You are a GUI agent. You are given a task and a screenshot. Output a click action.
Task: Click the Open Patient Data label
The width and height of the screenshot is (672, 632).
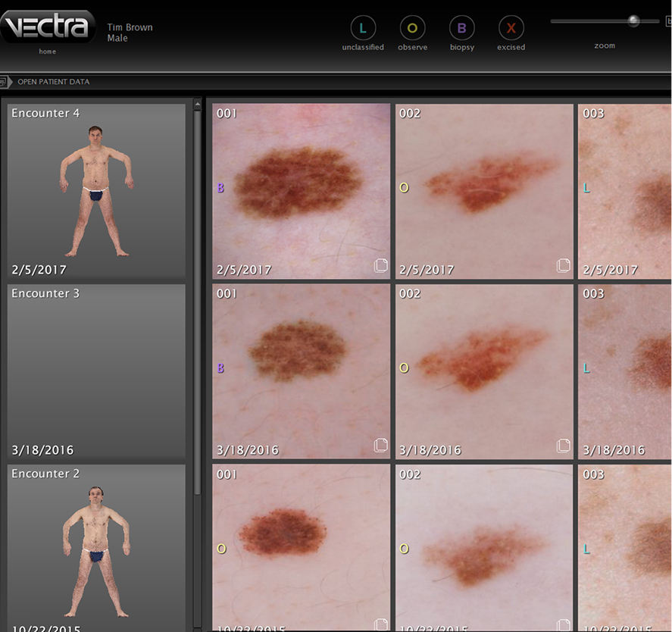(53, 82)
